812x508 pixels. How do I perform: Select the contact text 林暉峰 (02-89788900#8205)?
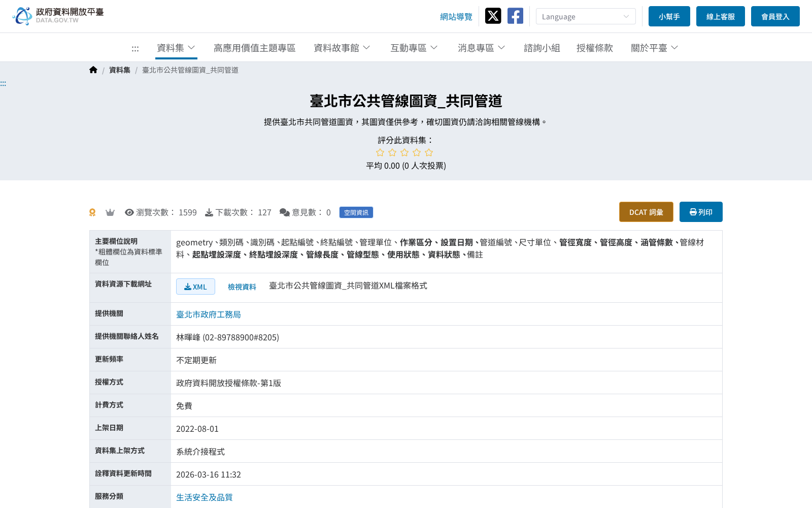pos(227,337)
